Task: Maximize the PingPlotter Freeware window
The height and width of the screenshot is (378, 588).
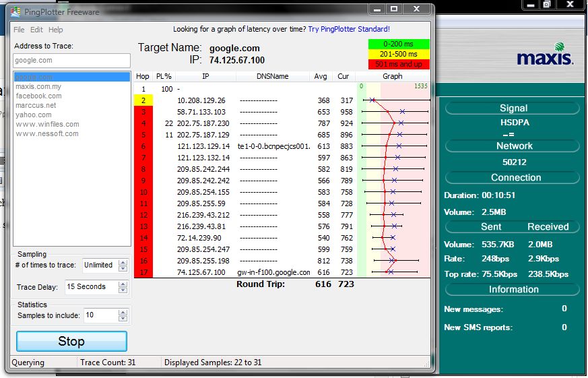Action: point(394,9)
